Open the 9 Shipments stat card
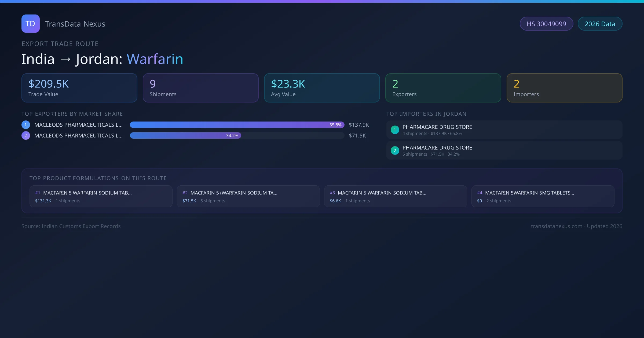The width and height of the screenshot is (644, 338). (200, 88)
